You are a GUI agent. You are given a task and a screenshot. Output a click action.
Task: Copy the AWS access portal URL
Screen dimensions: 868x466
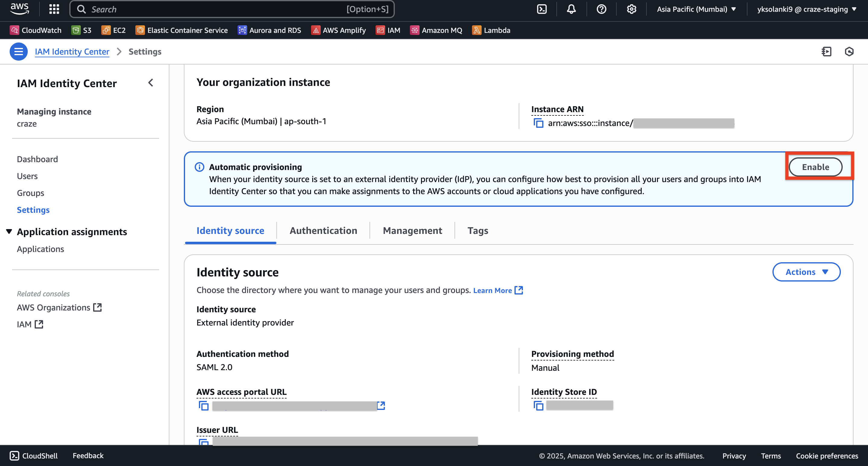(203, 406)
